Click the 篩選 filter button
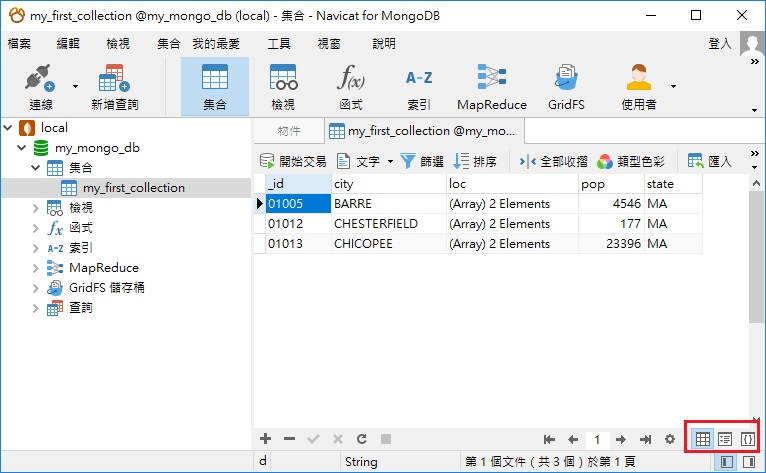Image resolution: width=766 pixels, height=473 pixels. [x=422, y=161]
